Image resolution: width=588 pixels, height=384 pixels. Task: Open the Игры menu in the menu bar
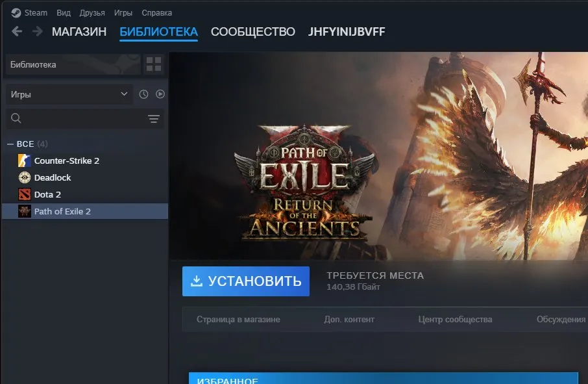(123, 13)
